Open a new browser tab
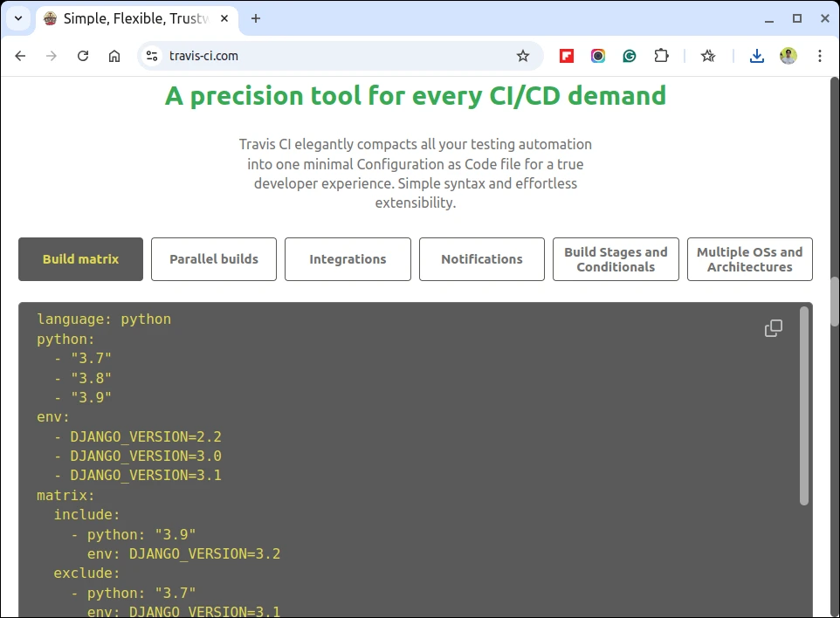Screen dimensions: 840x618 [256, 18]
